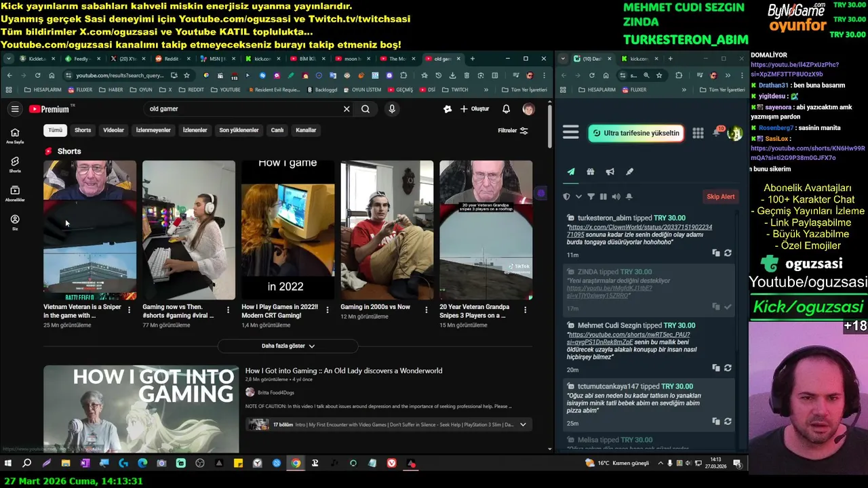Expand the 17 bölüm chapters chevron

[x=523, y=425]
